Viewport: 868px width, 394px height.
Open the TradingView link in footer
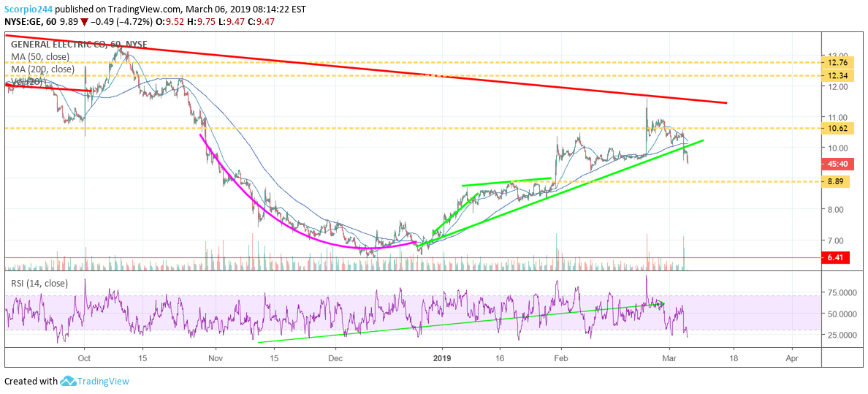click(103, 382)
